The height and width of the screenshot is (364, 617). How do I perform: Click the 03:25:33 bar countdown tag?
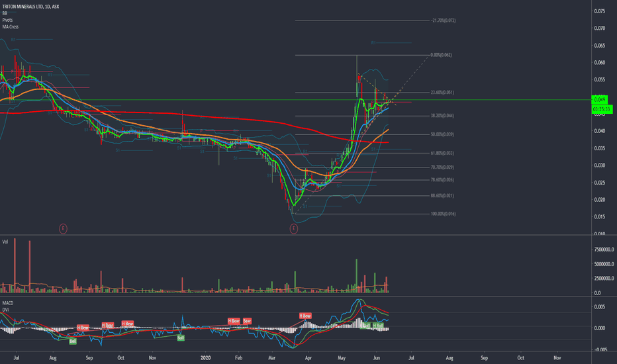602,109
